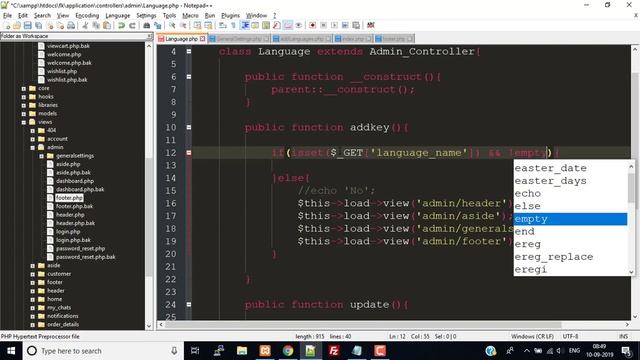Viewport: 640px width, 360px height.
Task: Open the Language menu
Action: 118,15
